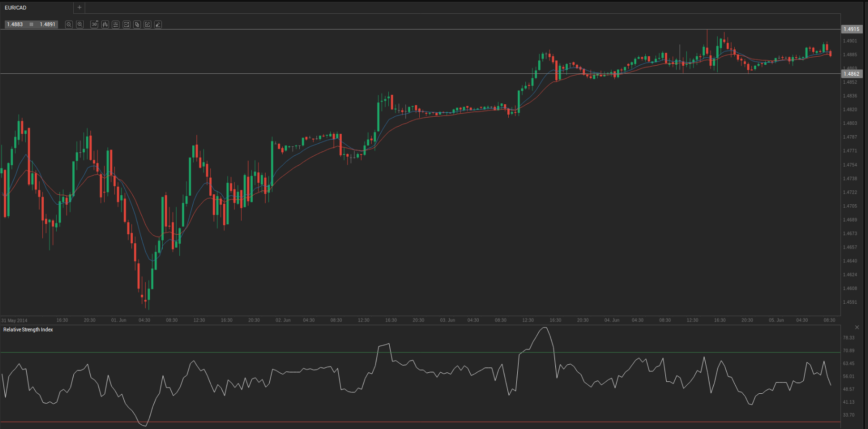Zoom out the chart with the minus magnifier
Viewport: 868px width, 429px height.
69,24
